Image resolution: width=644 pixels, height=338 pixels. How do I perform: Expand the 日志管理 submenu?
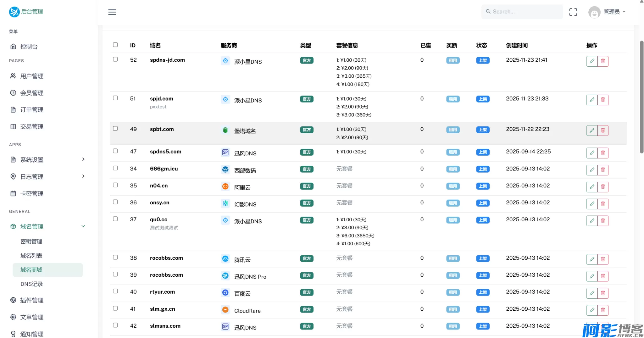[x=47, y=176]
